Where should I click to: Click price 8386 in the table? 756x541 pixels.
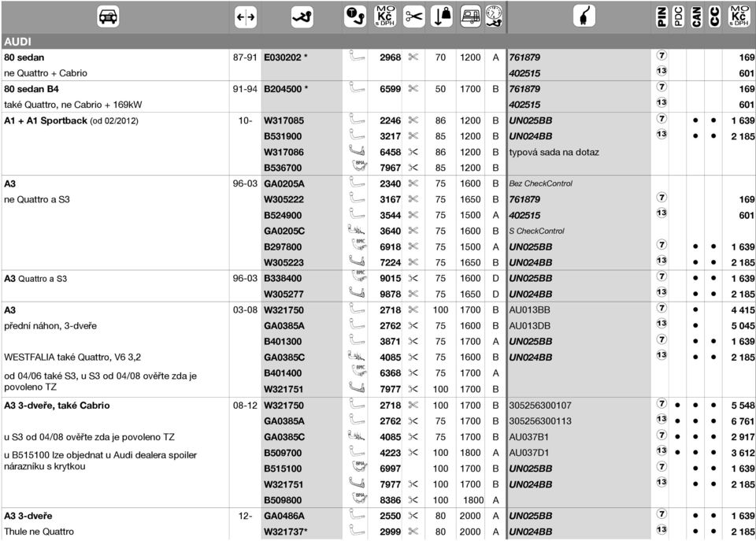pyautogui.click(x=390, y=501)
